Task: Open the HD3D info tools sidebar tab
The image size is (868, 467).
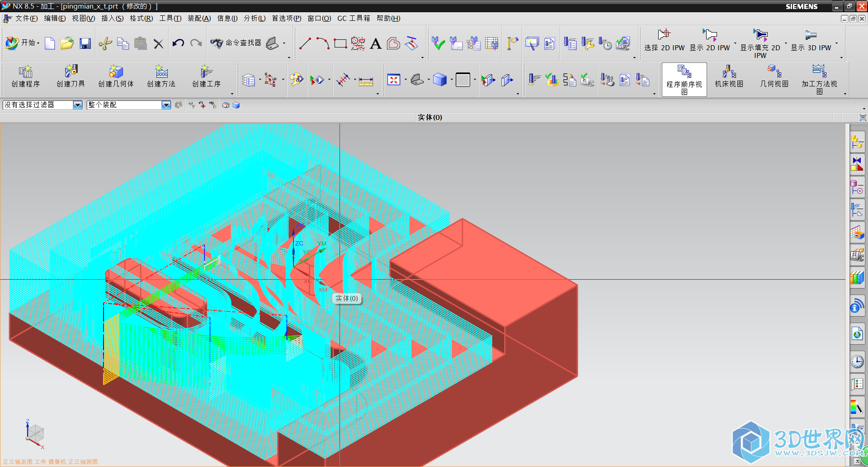Action: (x=857, y=306)
